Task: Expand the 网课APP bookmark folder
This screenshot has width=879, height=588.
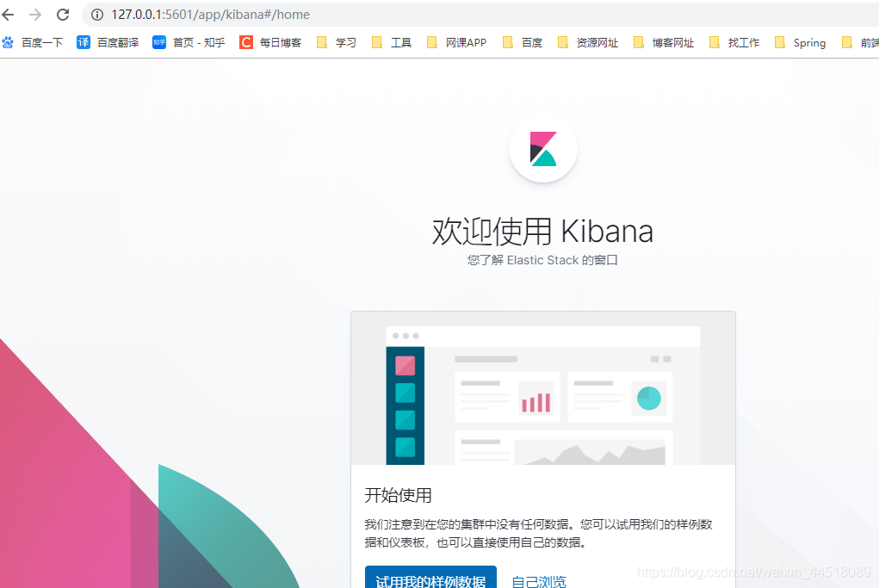Action: [456, 42]
